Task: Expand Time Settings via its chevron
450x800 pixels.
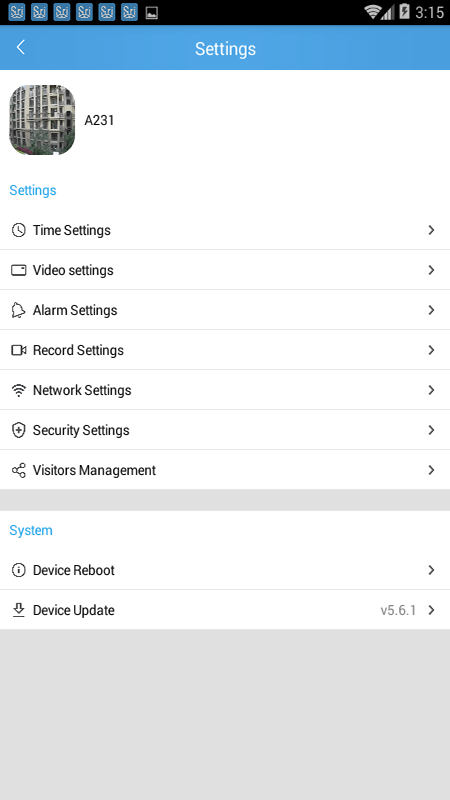Action: [x=432, y=230]
